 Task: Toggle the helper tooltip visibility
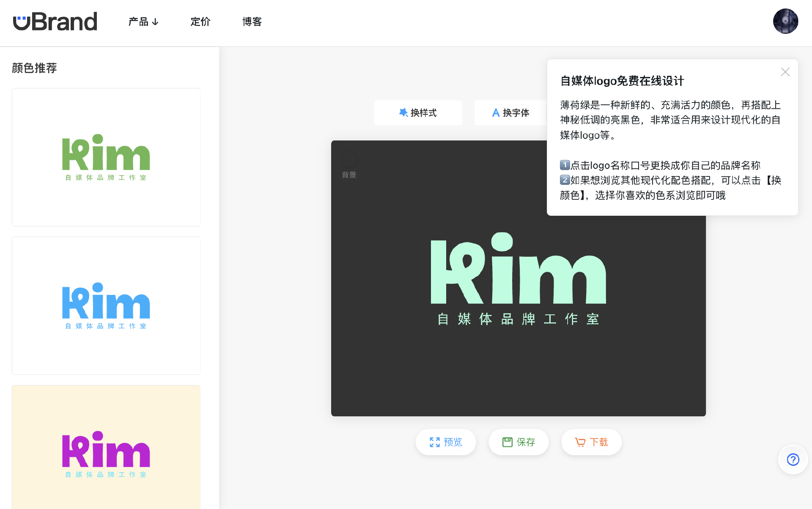pos(785,72)
